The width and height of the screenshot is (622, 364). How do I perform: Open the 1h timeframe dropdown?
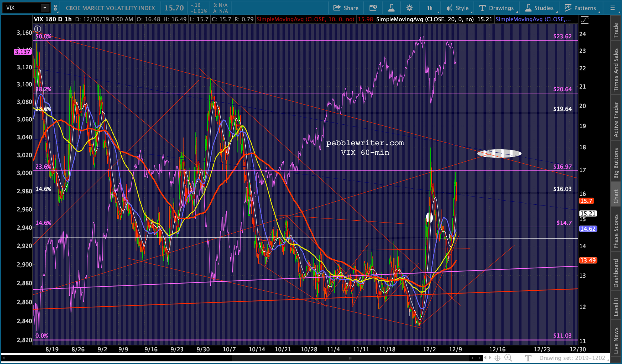point(431,8)
